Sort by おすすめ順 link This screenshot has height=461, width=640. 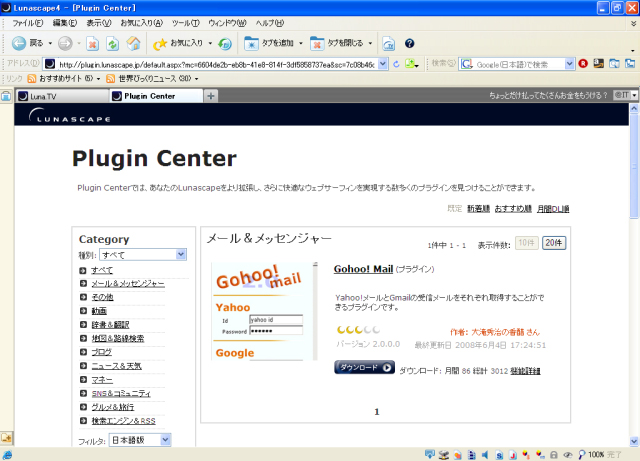coord(513,209)
